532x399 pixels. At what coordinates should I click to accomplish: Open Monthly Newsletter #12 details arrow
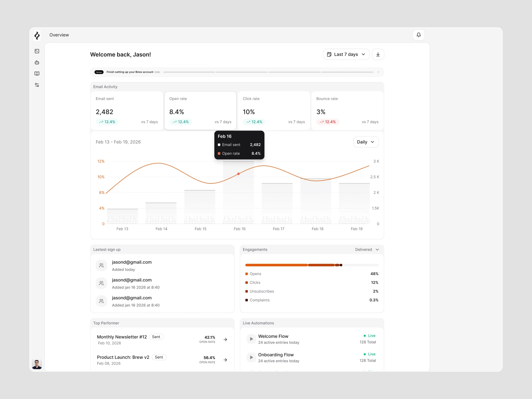tap(225, 340)
